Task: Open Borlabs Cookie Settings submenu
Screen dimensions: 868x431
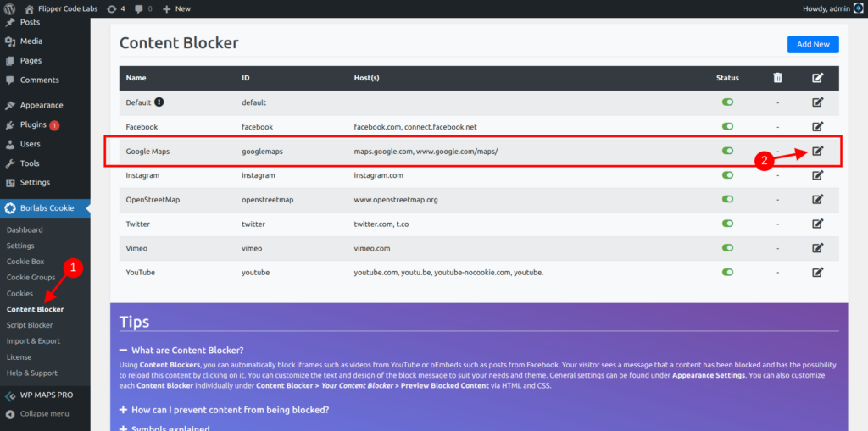Action: coord(20,246)
